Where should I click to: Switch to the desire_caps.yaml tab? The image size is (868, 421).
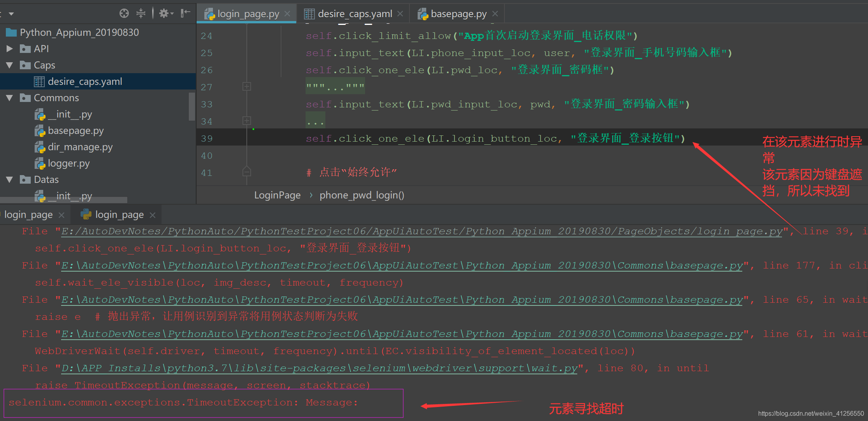click(x=354, y=14)
